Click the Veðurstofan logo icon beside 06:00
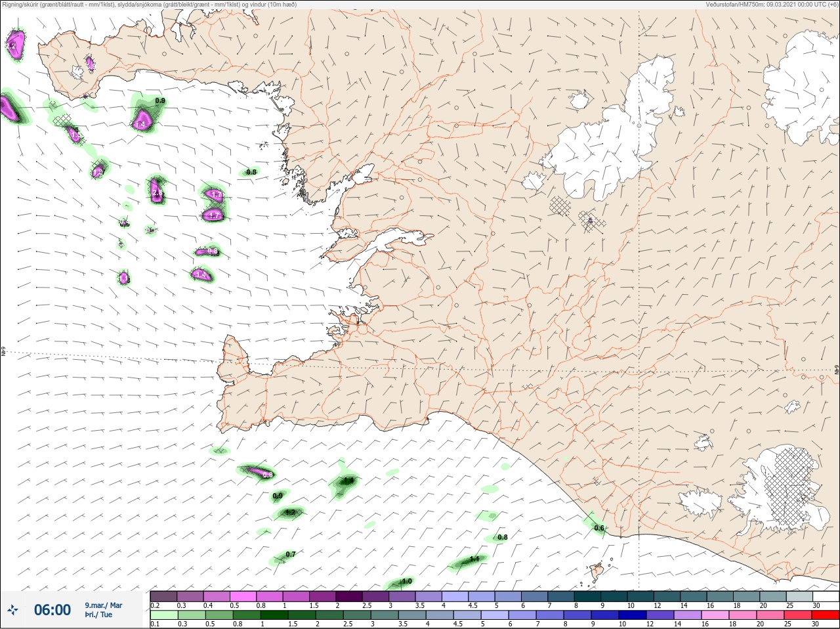This screenshot has height=629, width=840. (x=12, y=610)
